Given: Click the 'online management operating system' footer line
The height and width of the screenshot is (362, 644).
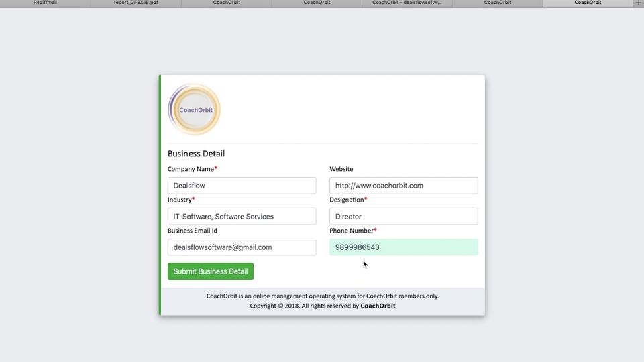Looking at the screenshot, I should [x=323, y=296].
